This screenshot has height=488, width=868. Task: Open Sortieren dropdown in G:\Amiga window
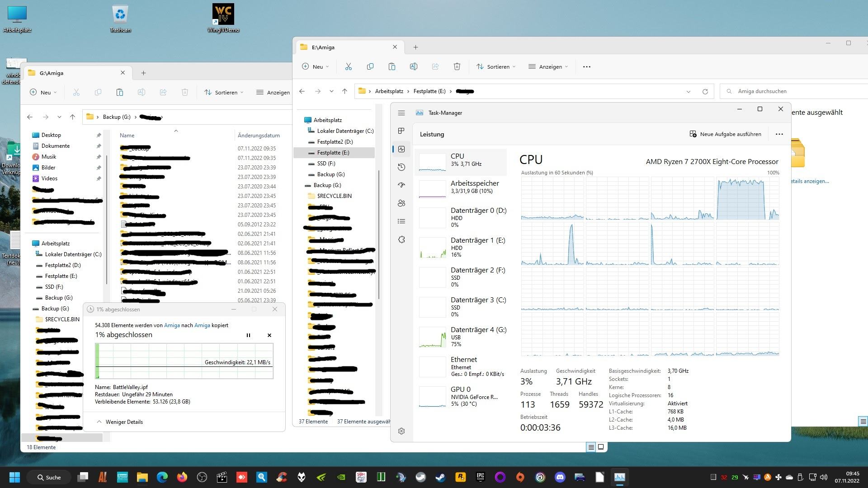click(223, 92)
